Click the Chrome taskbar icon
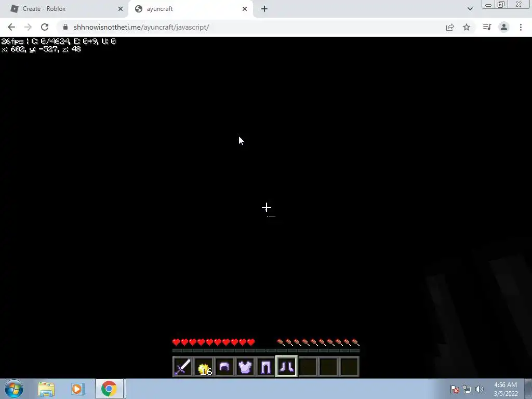Image resolution: width=532 pixels, height=399 pixels. tap(109, 389)
